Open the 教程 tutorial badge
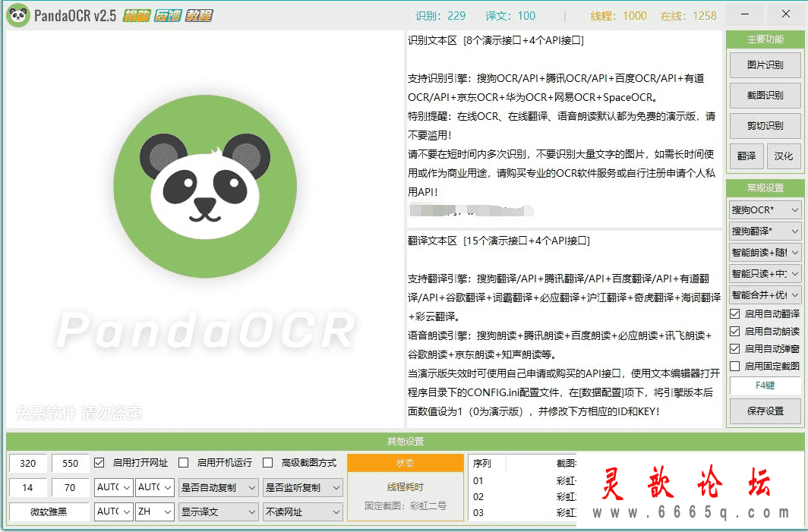 coord(199,15)
